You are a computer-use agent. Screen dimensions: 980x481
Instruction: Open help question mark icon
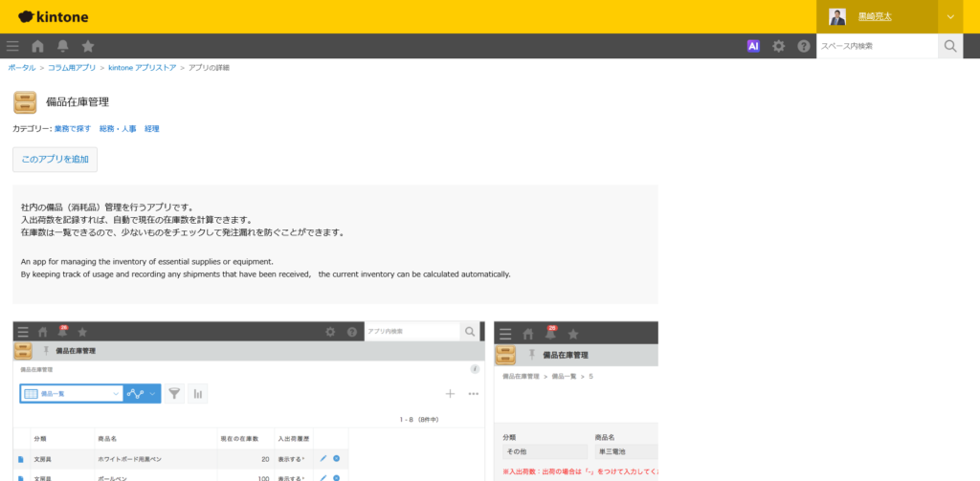pos(804,46)
